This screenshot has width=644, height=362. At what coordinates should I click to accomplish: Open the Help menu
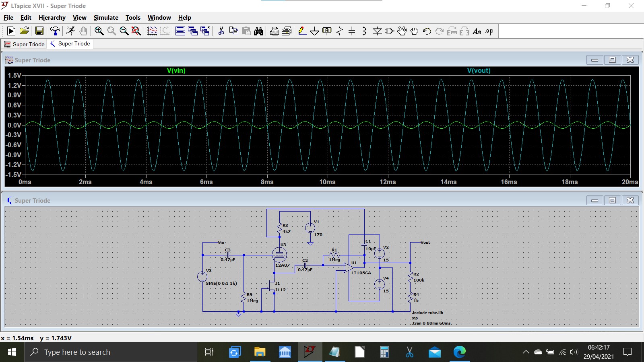pos(185,18)
